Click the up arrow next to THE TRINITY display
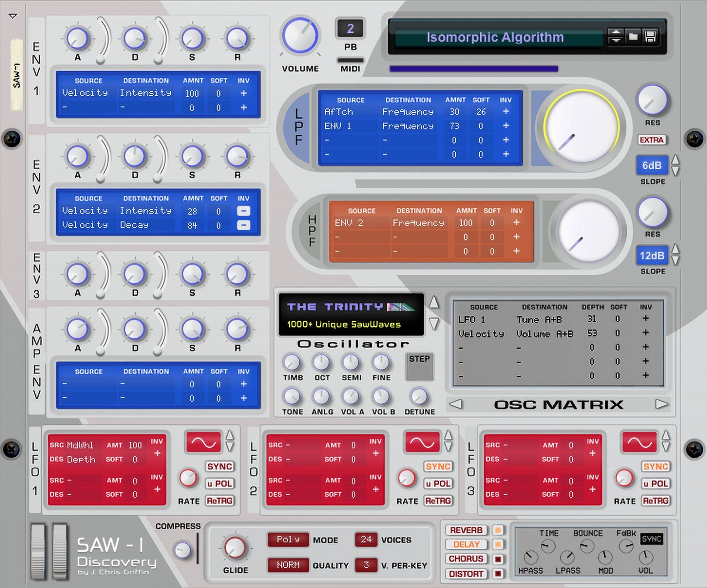The height and width of the screenshot is (588, 707). pyautogui.click(x=433, y=302)
